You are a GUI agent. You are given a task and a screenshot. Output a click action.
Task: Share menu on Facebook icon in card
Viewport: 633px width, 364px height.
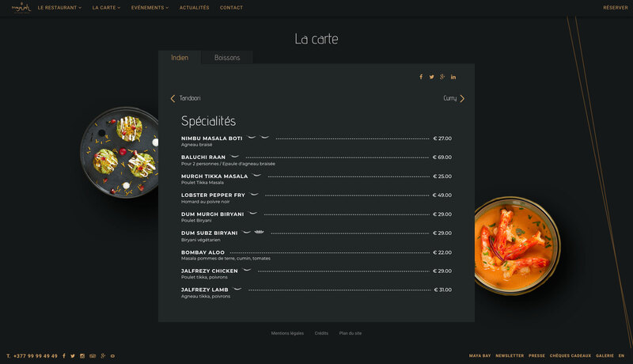point(421,77)
